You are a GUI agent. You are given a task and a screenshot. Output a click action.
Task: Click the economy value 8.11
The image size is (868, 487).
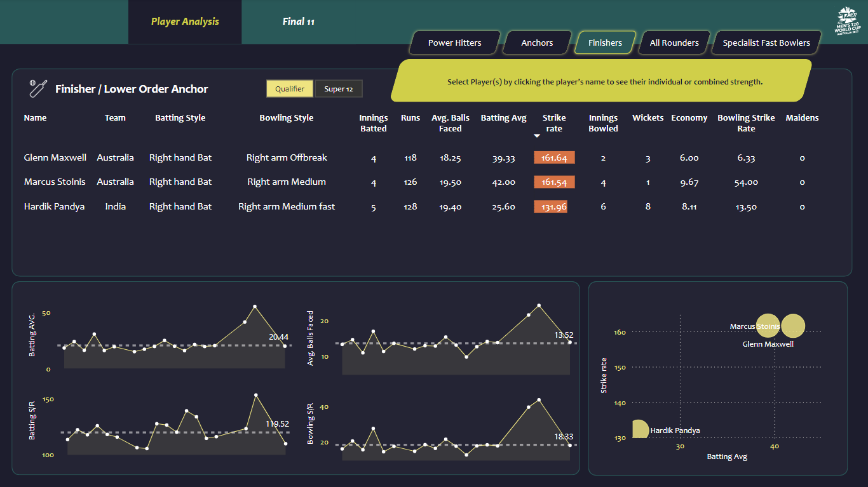[x=689, y=207]
